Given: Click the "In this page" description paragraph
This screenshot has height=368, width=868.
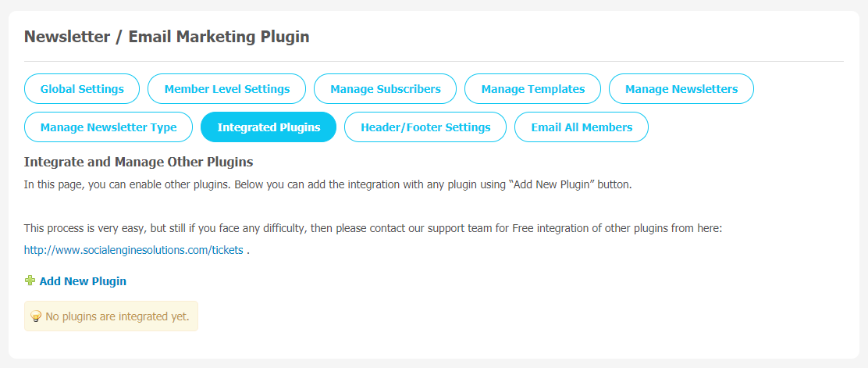Looking at the screenshot, I should coord(328,184).
